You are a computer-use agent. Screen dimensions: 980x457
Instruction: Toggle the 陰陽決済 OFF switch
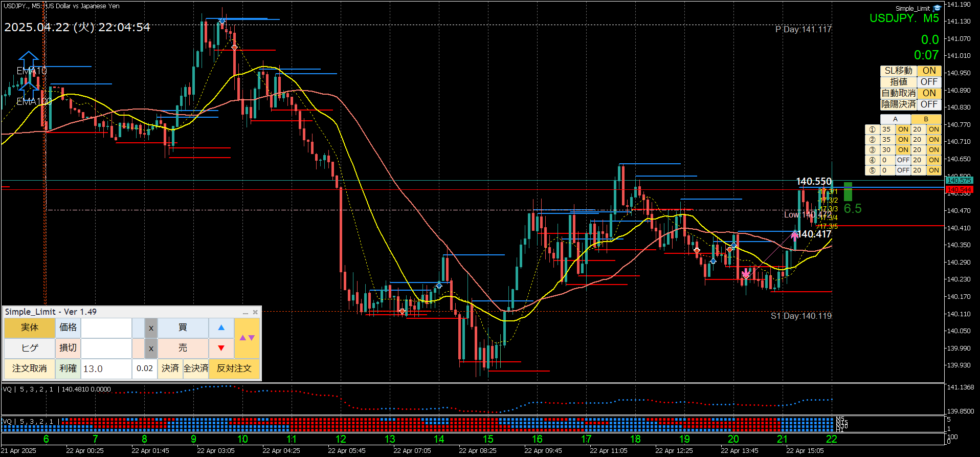click(929, 104)
